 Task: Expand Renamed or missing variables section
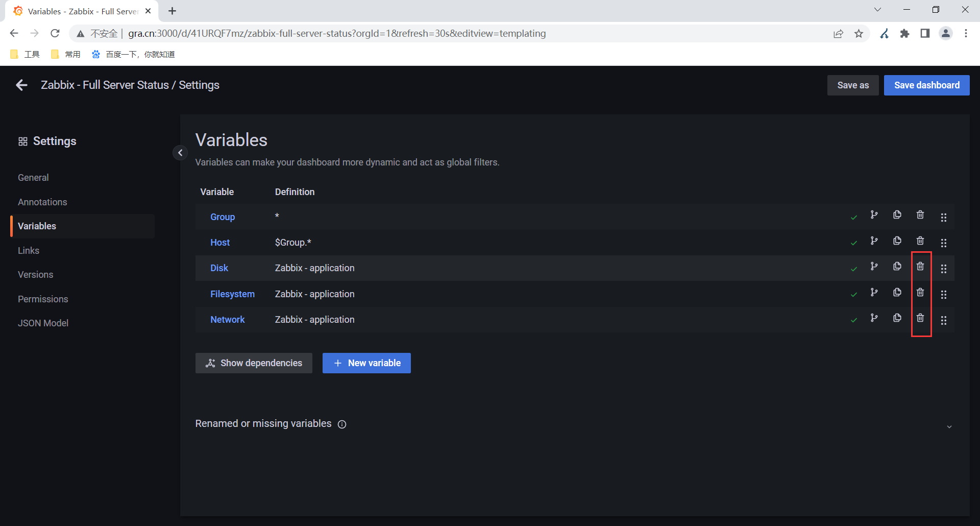[x=949, y=426]
